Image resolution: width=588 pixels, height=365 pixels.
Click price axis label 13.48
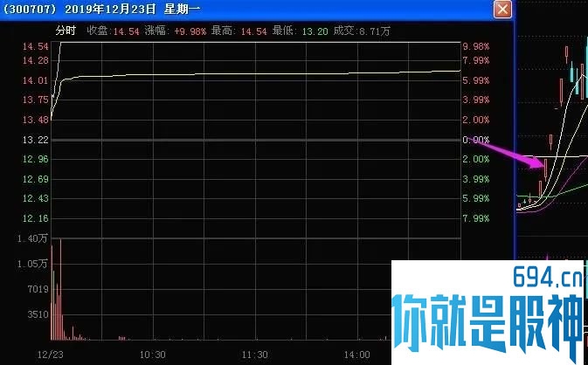(36, 120)
